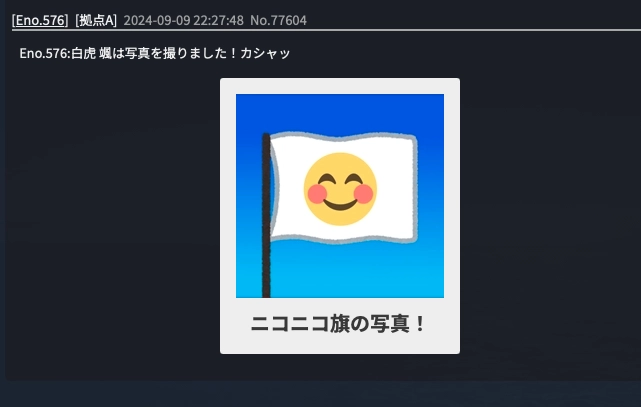
Task: Click the smiley's right closed eye
Action: coord(354,179)
